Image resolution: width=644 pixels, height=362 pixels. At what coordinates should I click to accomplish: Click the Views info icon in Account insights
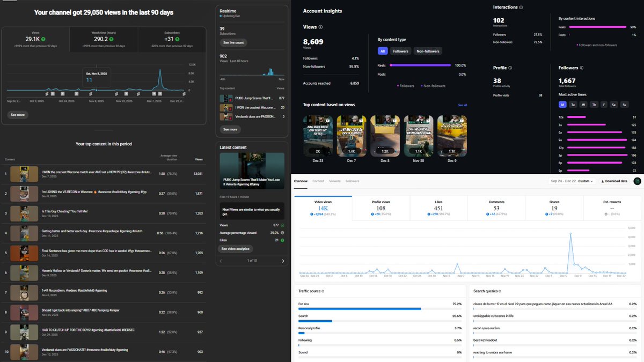[320, 27]
